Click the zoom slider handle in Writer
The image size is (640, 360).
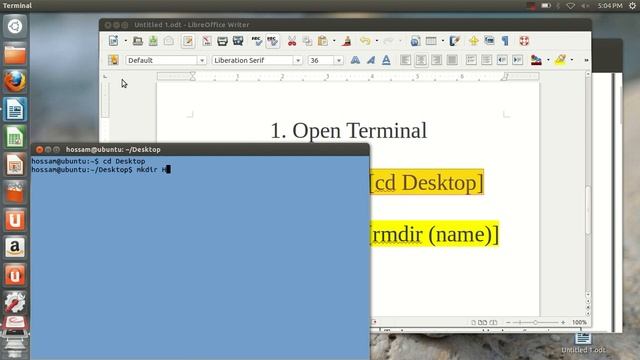(x=536, y=322)
